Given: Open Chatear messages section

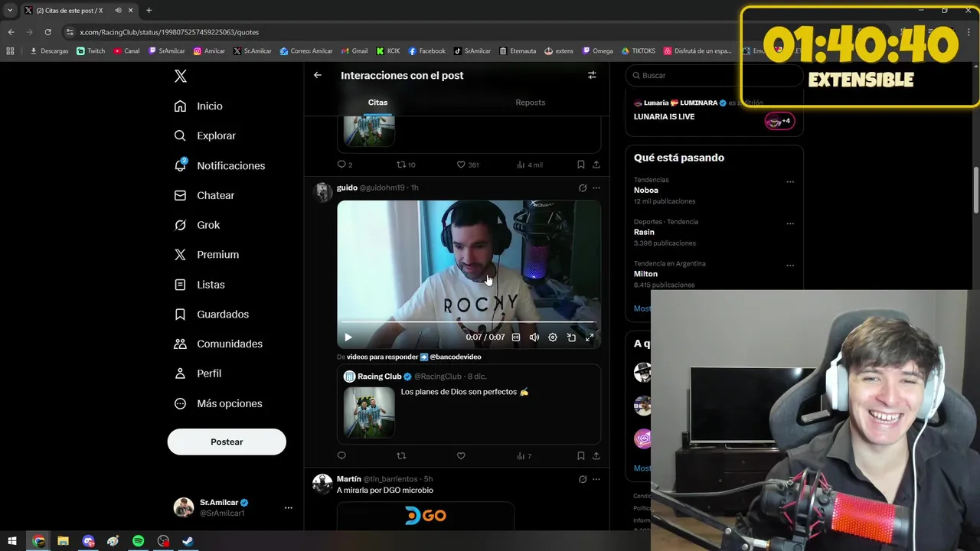Looking at the screenshot, I should pyautogui.click(x=204, y=195).
